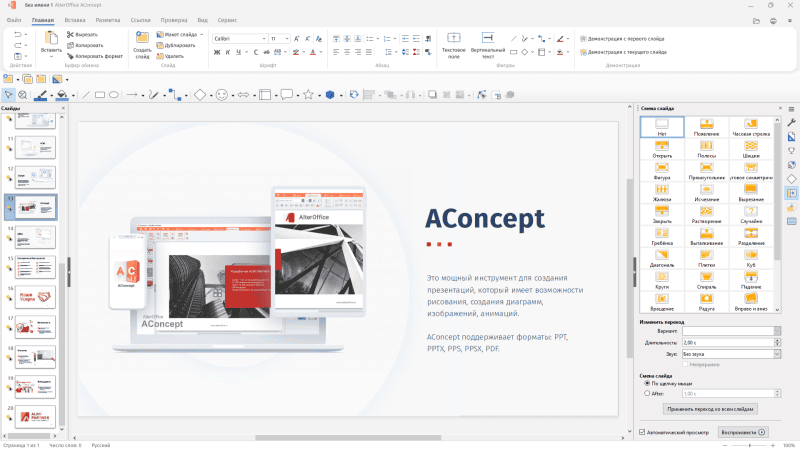Select the Часовая стрелка transition
Viewport: 800px width, 450px height.
pos(751,127)
